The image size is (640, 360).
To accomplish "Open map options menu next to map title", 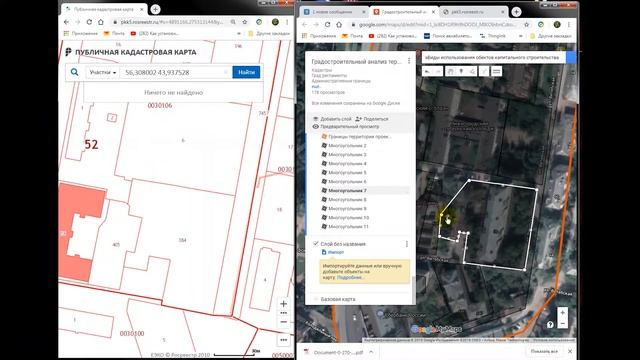I will coord(409,61).
